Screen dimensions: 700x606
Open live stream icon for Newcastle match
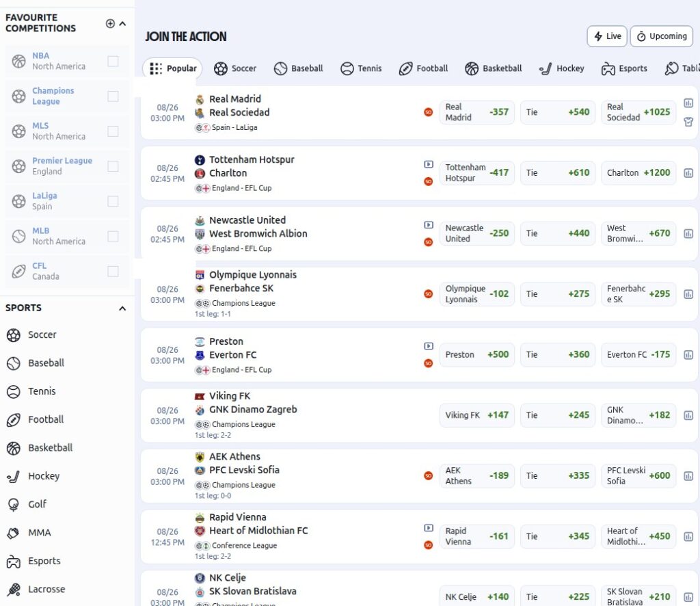(x=429, y=225)
